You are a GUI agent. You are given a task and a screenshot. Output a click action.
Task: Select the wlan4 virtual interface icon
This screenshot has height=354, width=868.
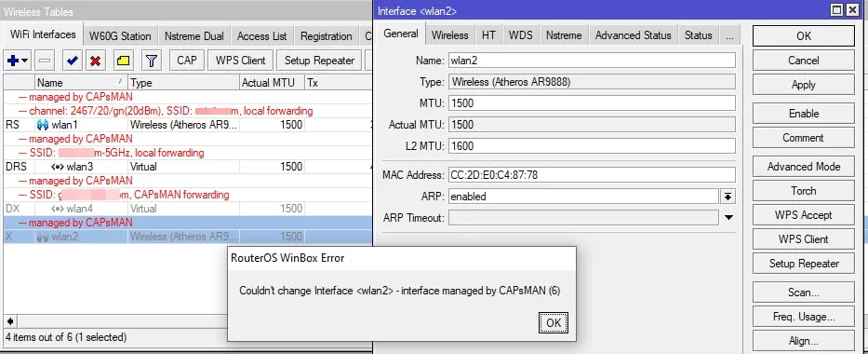57,209
